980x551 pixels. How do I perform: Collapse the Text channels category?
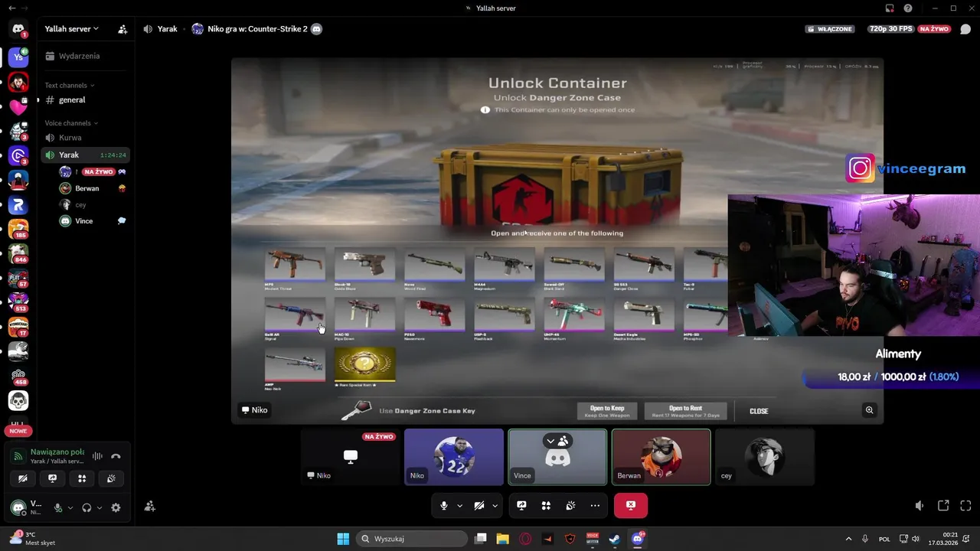[x=70, y=85]
